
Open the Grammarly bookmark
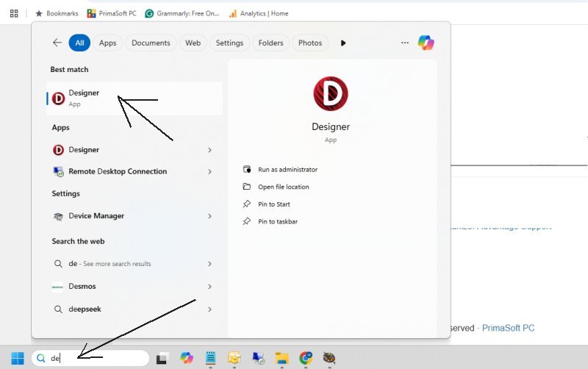(182, 13)
